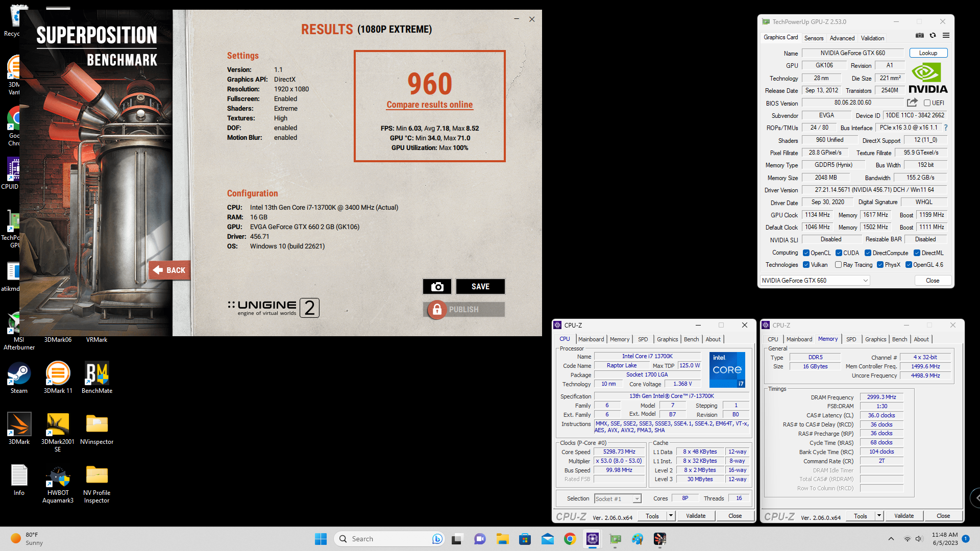Select the CPU-Z taskbar icon

coord(592,539)
